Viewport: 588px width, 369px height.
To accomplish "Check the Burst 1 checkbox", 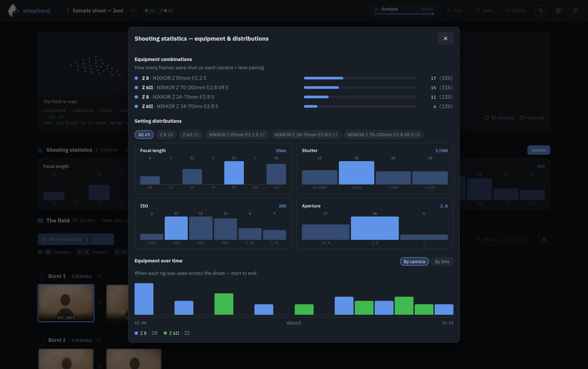I will (42, 276).
